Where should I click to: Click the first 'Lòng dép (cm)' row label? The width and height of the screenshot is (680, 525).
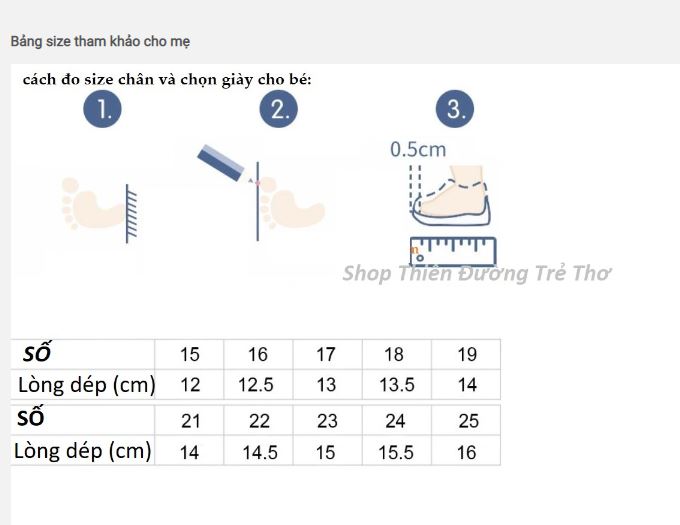[x=87, y=385]
